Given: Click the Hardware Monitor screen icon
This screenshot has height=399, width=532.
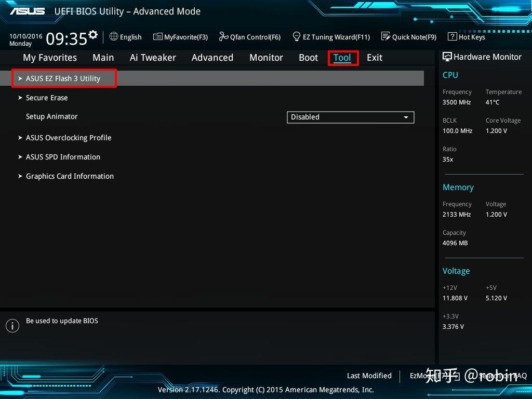Looking at the screenshot, I should 447,57.
